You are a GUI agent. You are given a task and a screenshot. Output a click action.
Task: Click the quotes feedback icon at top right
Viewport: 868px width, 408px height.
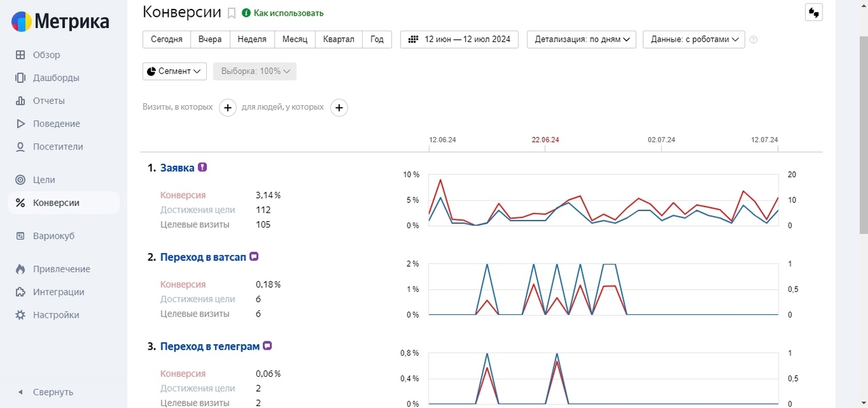tap(813, 12)
